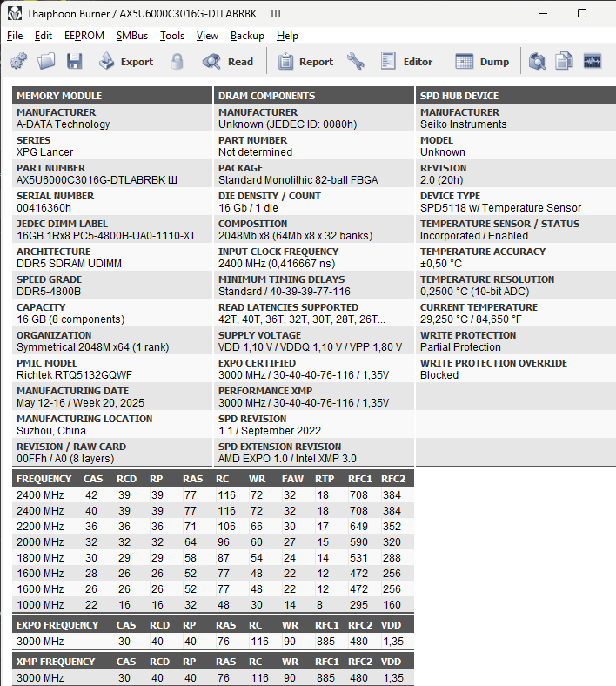Click the Export toolbar button
Screen dimensions: 616x686
126,61
